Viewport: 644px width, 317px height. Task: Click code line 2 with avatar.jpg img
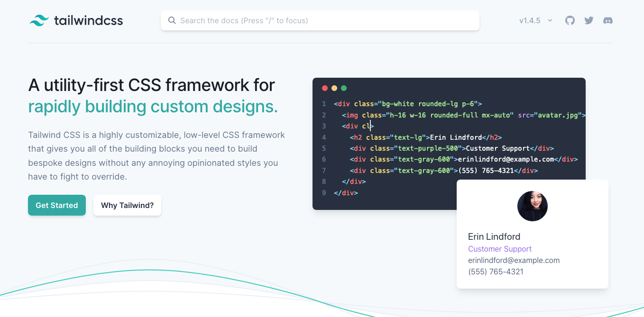[x=464, y=115]
